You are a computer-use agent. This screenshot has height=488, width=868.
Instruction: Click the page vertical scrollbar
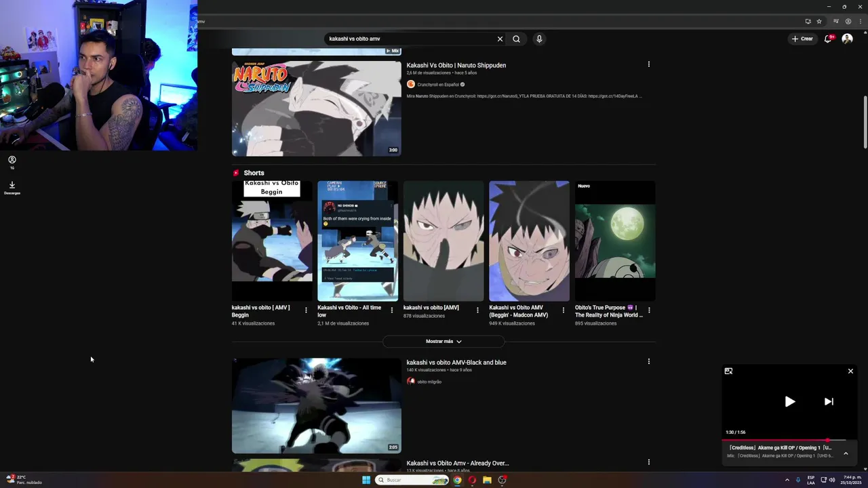(x=865, y=122)
